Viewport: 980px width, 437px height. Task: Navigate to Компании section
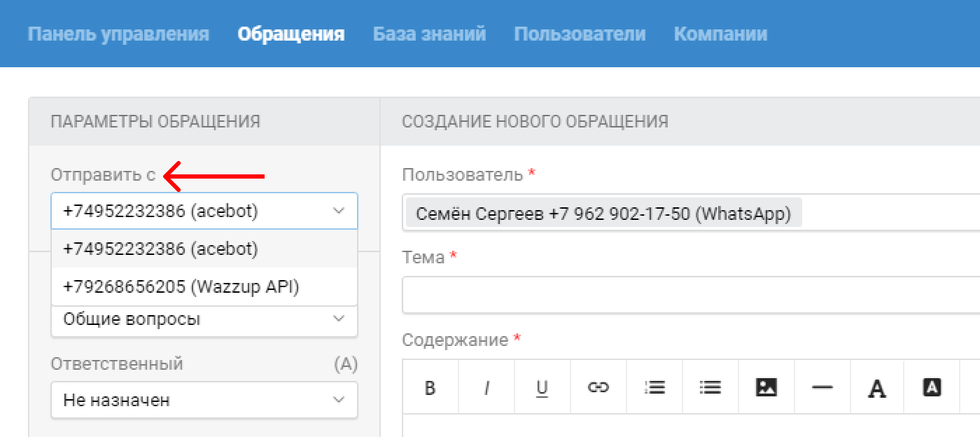tap(720, 34)
